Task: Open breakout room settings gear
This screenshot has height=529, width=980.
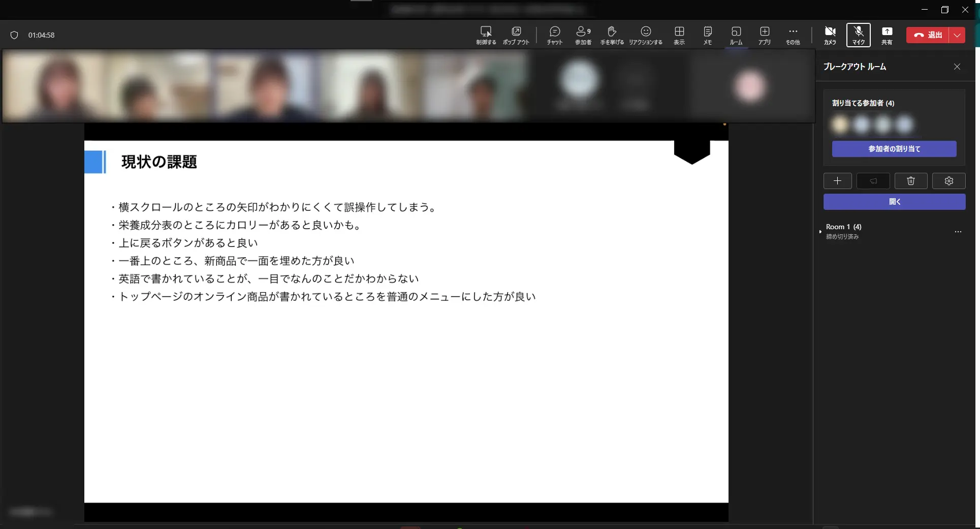Action: coord(949,181)
